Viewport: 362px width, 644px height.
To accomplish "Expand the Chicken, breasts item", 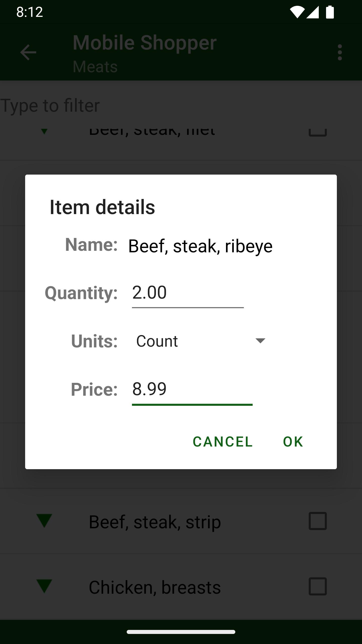I will [x=44, y=586].
